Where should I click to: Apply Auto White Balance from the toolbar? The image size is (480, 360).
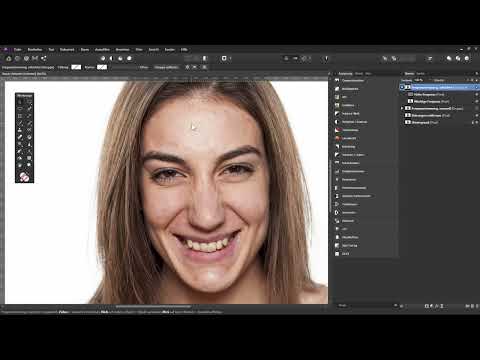pyautogui.click(x=129, y=58)
